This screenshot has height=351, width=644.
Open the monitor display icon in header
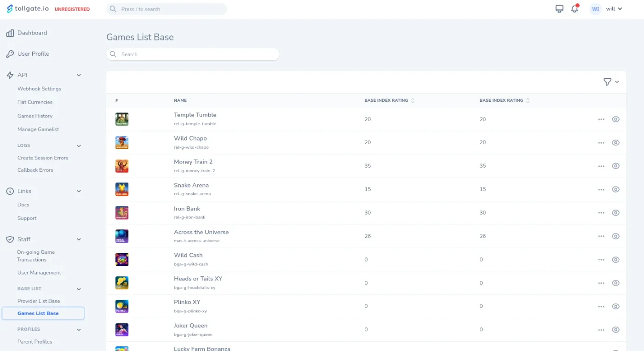[x=559, y=9]
